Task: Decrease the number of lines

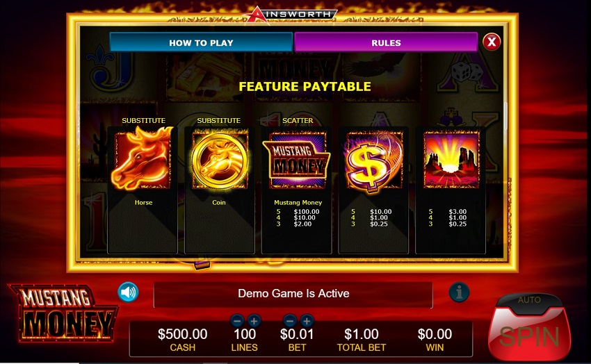Action: pyautogui.click(x=237, y=321)
